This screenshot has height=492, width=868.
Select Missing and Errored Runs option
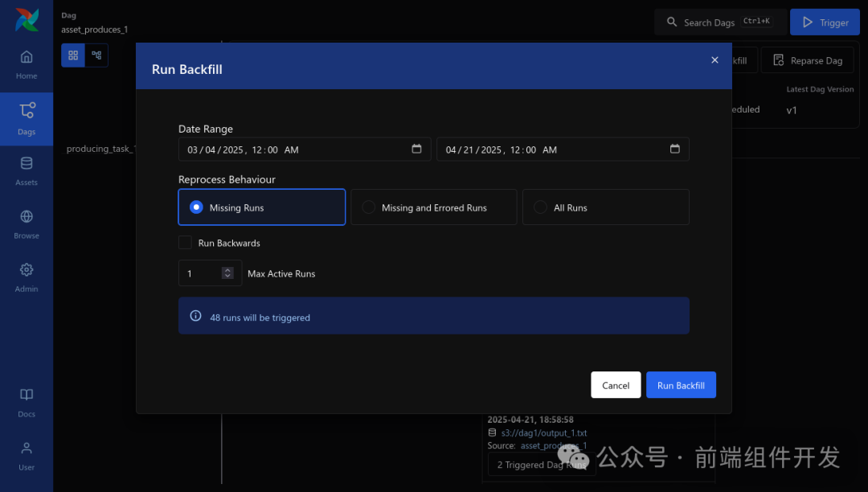[x=434, y=207]
